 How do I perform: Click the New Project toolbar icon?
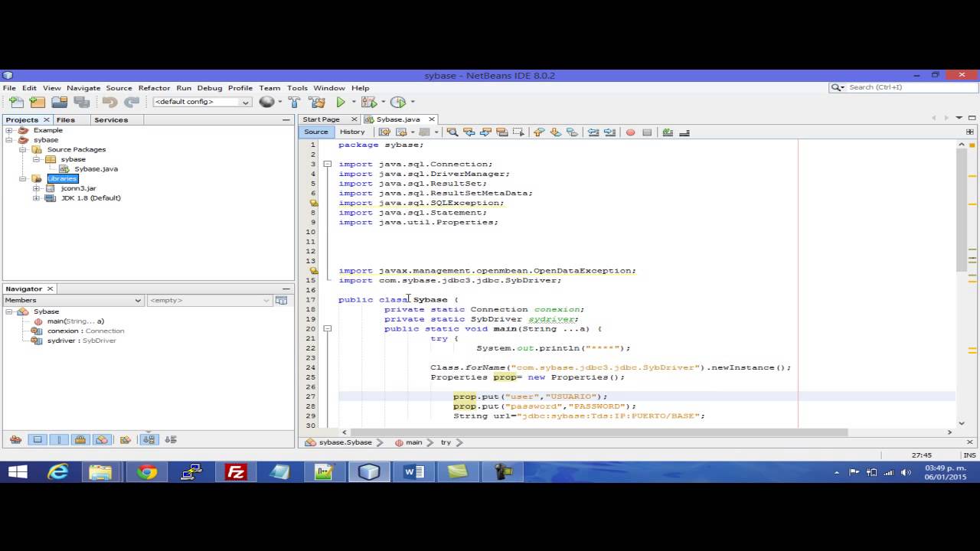click(37, 102)
